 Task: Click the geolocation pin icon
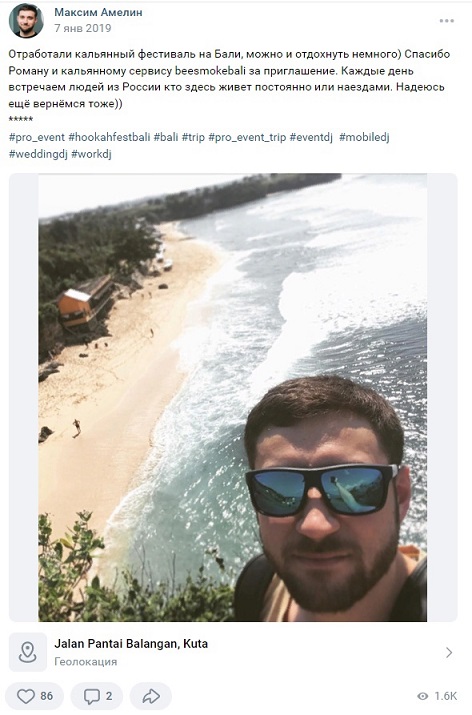click(27, 652)
